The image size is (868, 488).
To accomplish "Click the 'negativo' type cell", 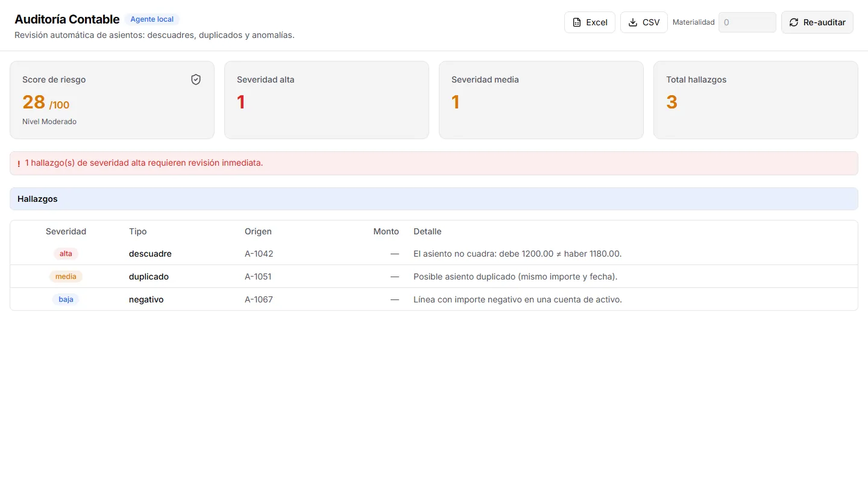I will [146, 299].
